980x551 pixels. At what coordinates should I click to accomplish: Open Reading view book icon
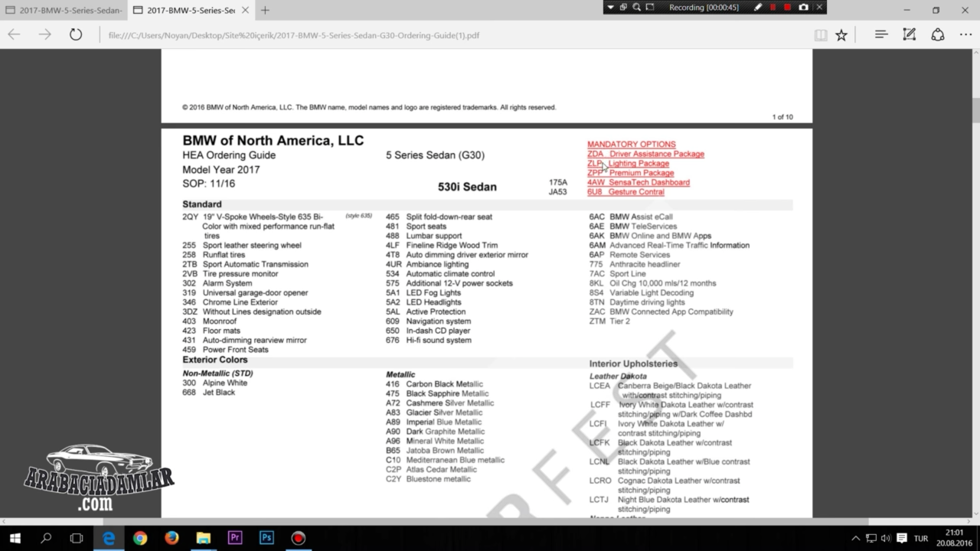(x=821, y=34)
